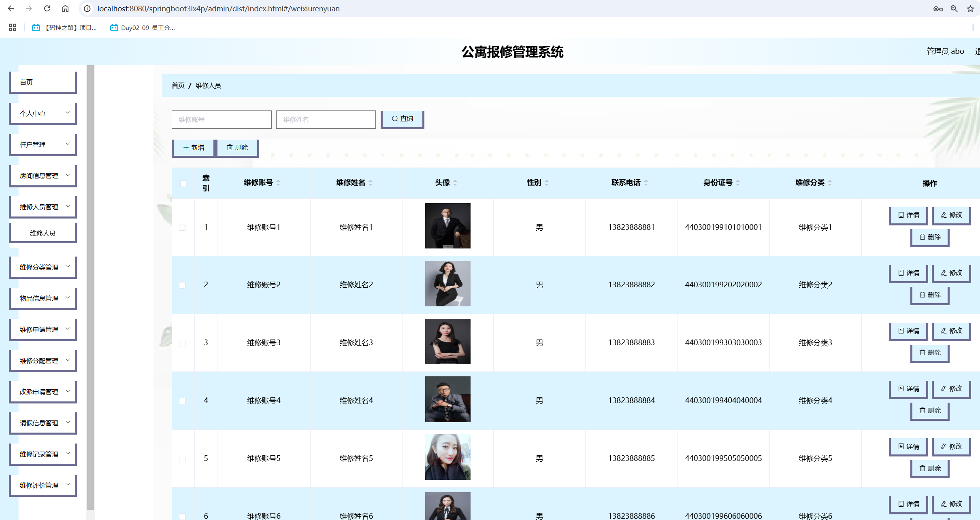
Task: View 详情 for 维修账号2 row
Action: pos(908,273)
